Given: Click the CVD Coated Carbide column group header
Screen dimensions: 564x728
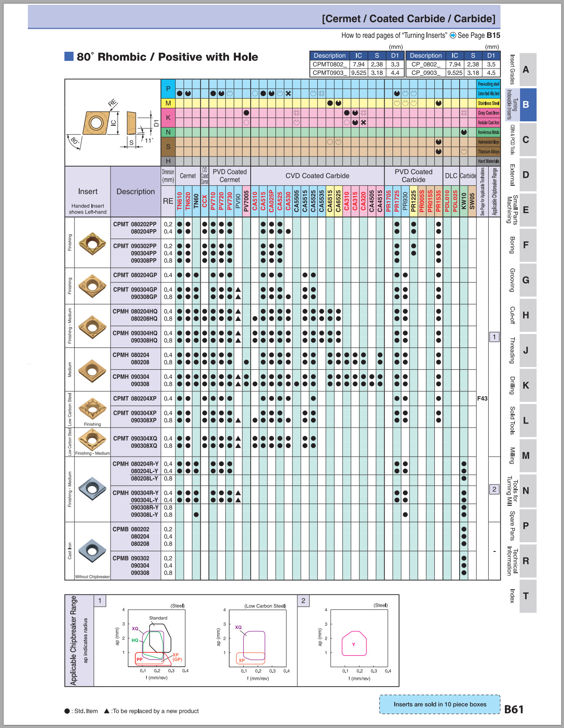Looking at the screenshot, I should 318,176.
